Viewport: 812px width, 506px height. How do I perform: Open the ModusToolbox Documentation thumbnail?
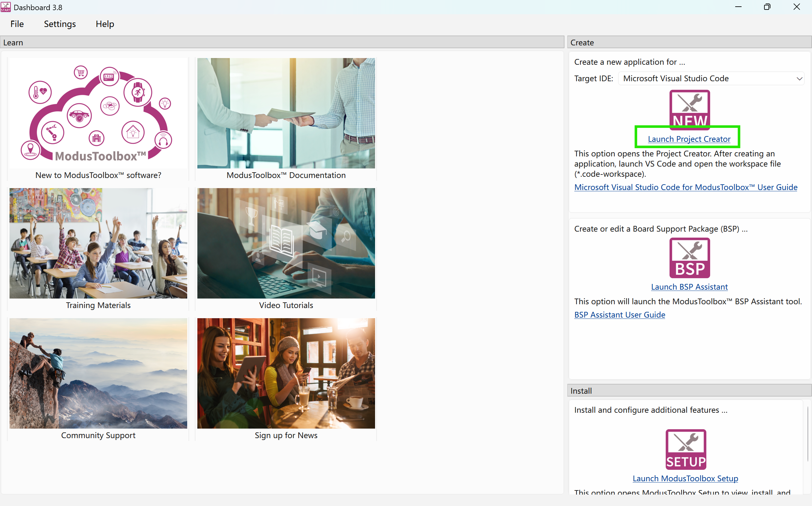coord(286,113)
